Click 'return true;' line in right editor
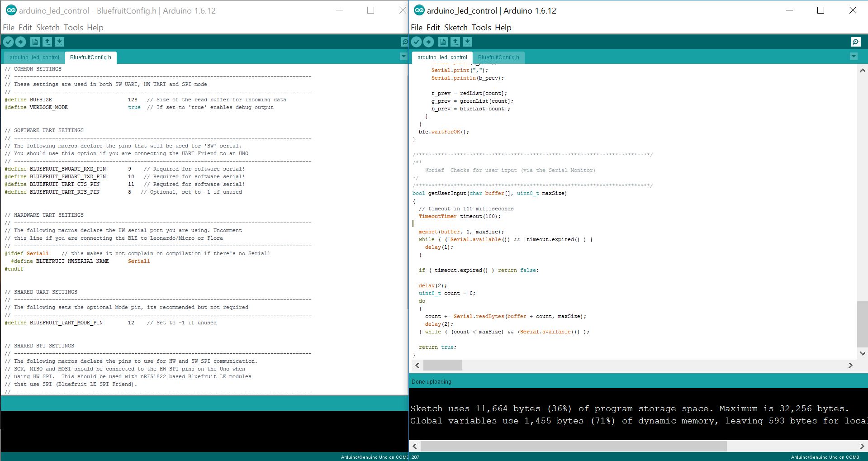 (x=437, y=347)
